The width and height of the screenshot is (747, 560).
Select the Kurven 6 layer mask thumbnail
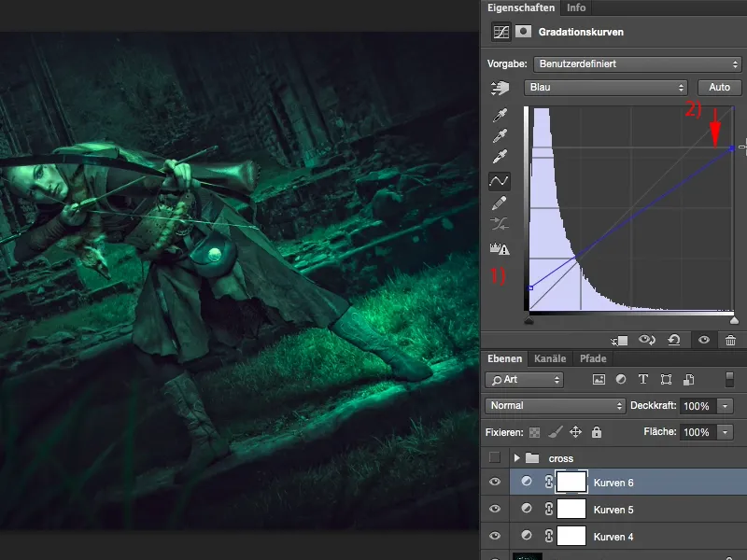(x=571, y=482)
